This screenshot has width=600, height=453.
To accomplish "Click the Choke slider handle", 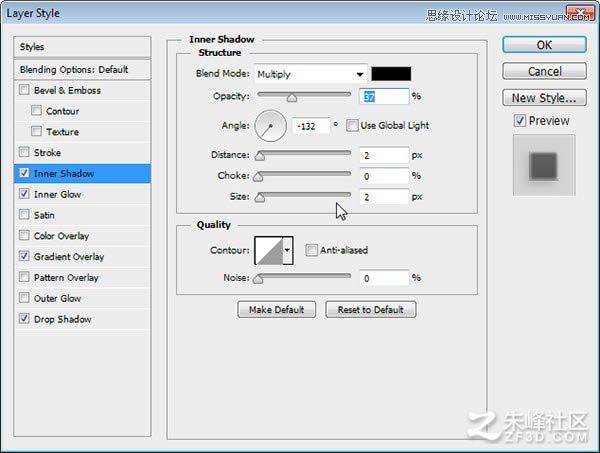I will click(x=258, y=177).
